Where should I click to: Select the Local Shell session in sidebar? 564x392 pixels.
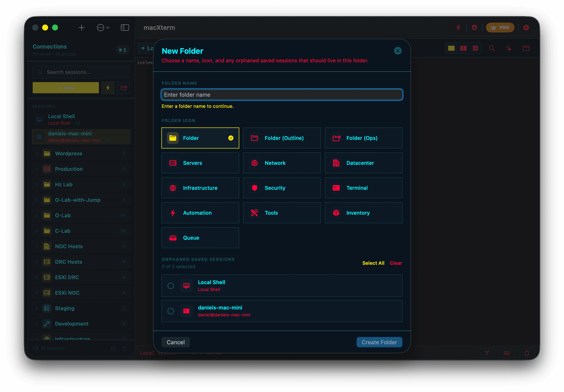click(81, 120)
